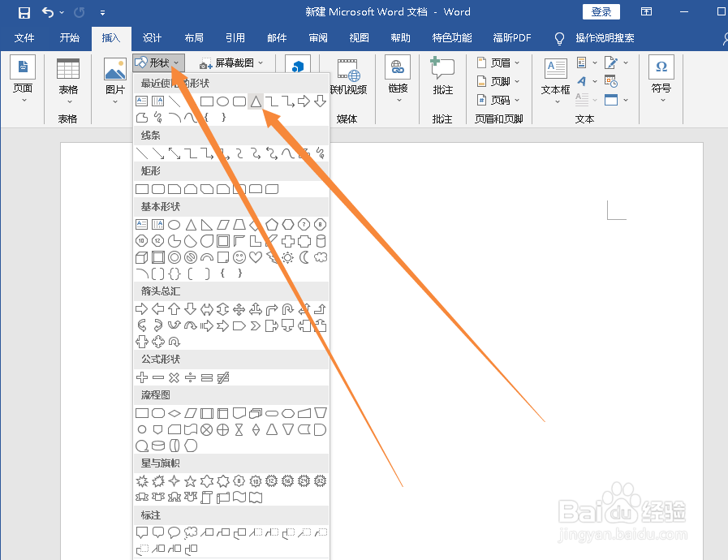Choose the donut ring shape

point(174,257)
